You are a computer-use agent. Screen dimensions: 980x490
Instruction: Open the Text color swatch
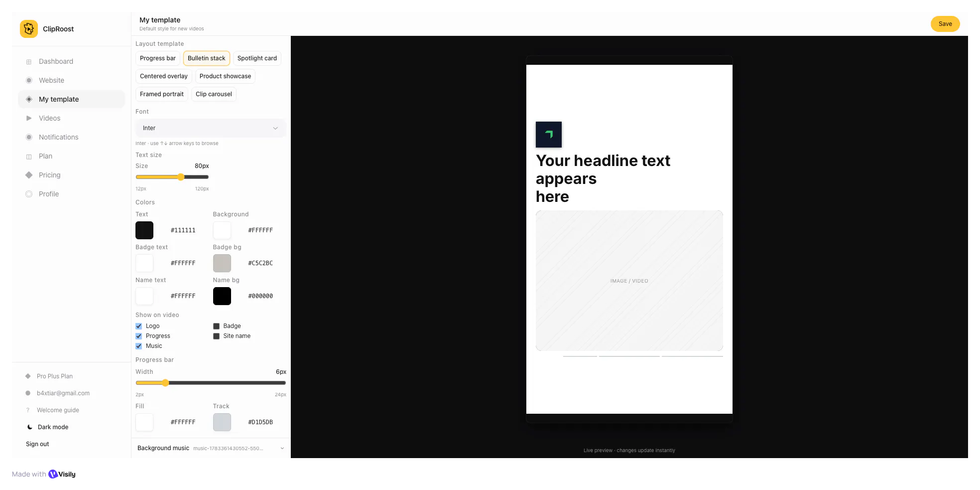144,230
